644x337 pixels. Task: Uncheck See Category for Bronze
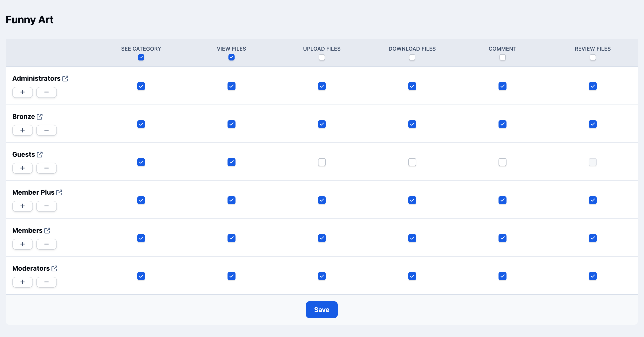(141, 124)
